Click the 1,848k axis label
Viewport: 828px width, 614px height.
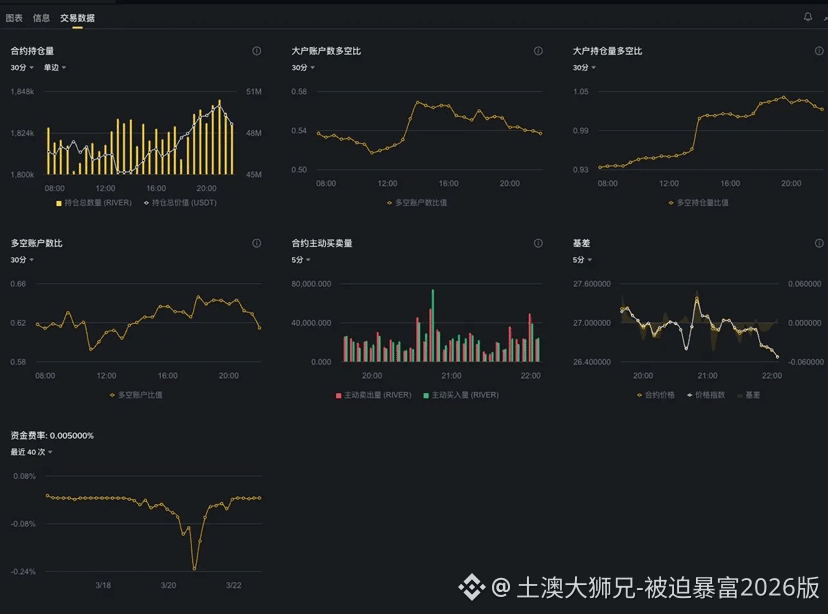pos(22,91)
